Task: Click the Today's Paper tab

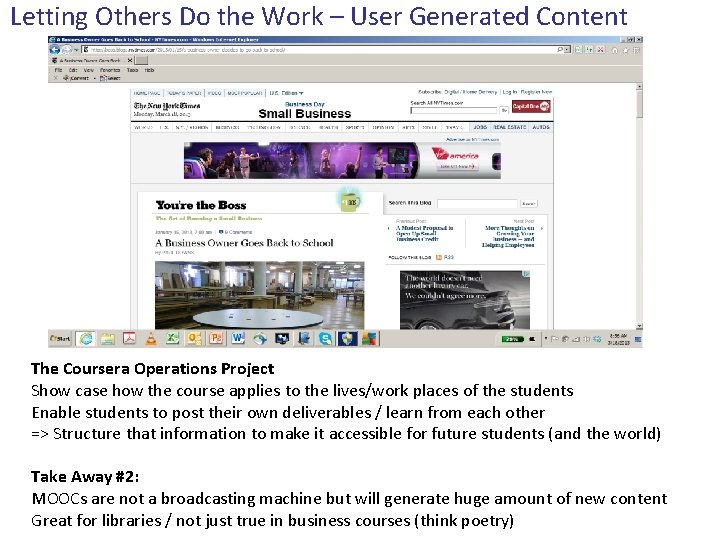Action: (x=184, y=93)
